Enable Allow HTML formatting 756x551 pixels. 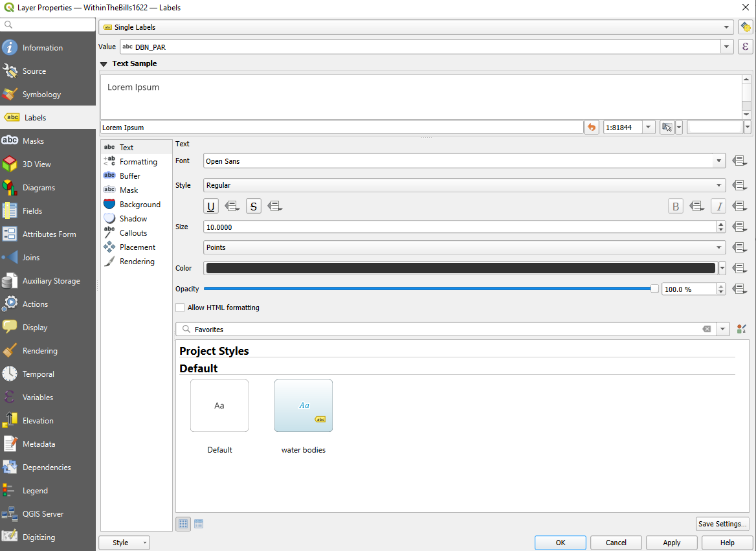coord(180,308)
